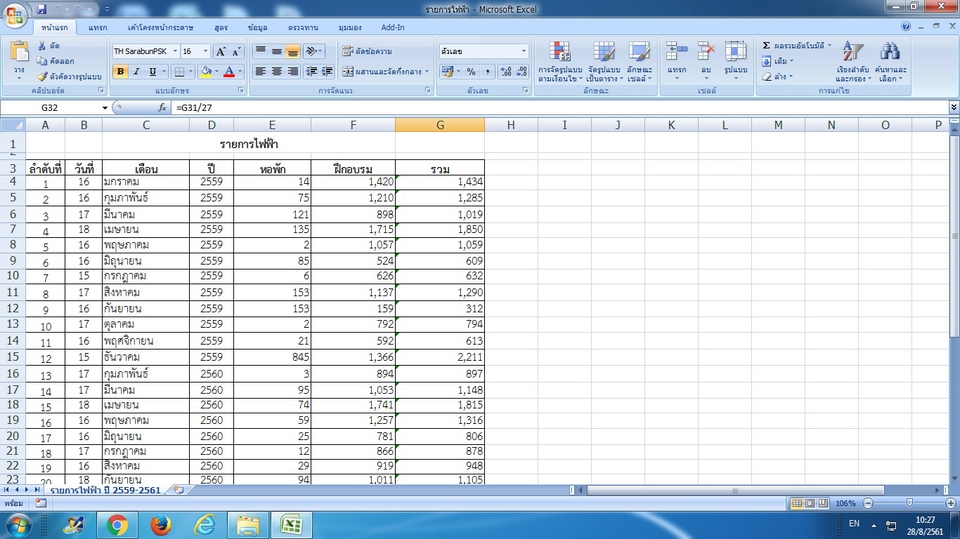Click the Save icon in quick access toolbar
Screen dimensions: 960x539
[42, 9]
